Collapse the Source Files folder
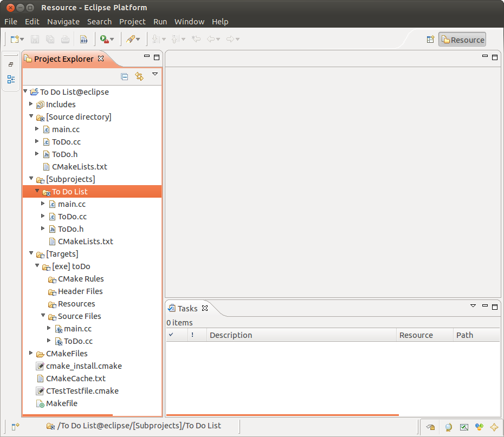Viewport: 504px width, 437px height. click(x=43, y=316)
